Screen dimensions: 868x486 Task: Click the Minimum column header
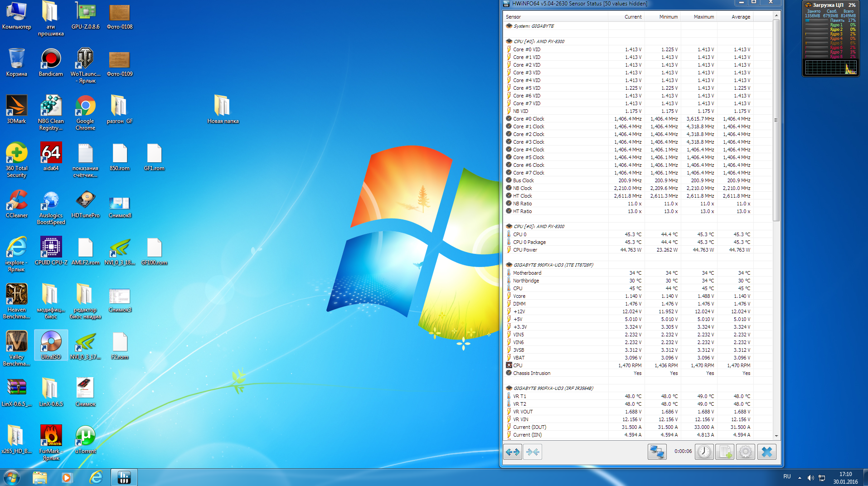click(x=662, y=17)
